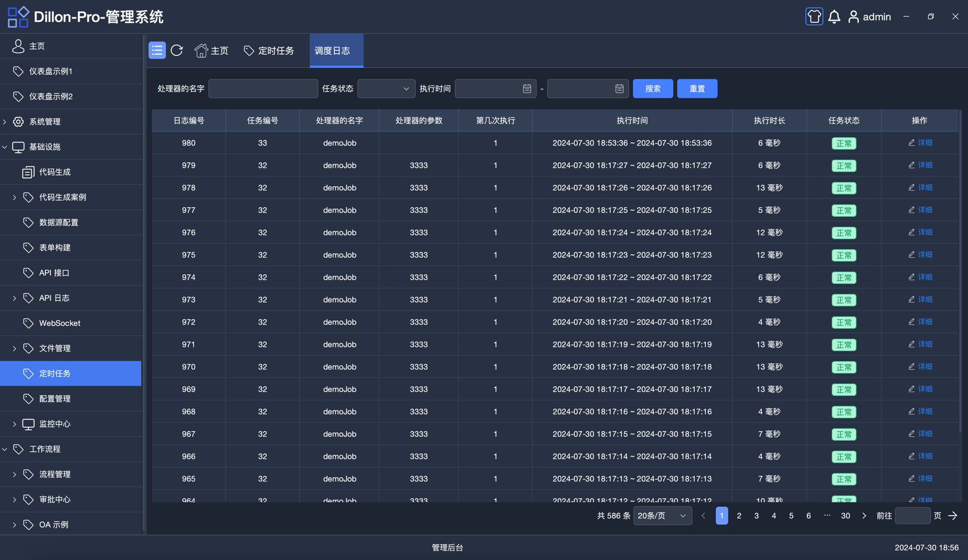
Task: Expand the API 日志 submenu
Action: coord(71,298)
